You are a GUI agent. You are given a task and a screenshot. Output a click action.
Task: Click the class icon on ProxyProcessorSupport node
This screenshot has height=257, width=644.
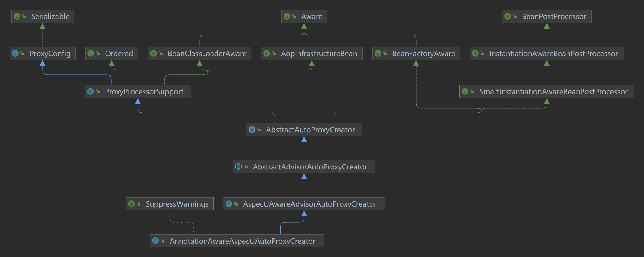(x=91, y=91)
